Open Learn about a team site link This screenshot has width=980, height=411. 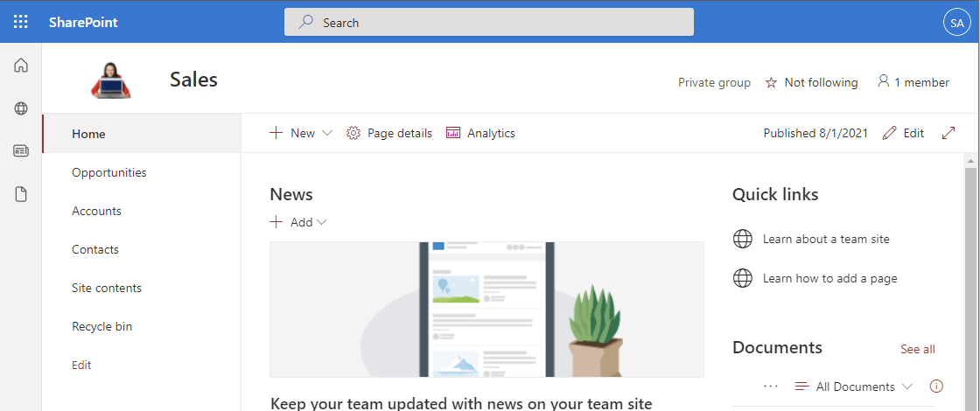pyautogui.click(x=825, y=239)
